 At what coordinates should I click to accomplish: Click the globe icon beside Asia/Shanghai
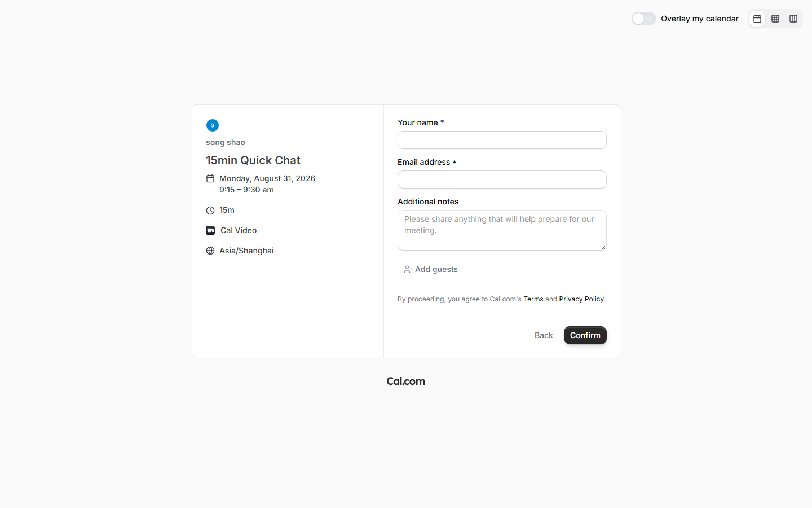point(210,251)
